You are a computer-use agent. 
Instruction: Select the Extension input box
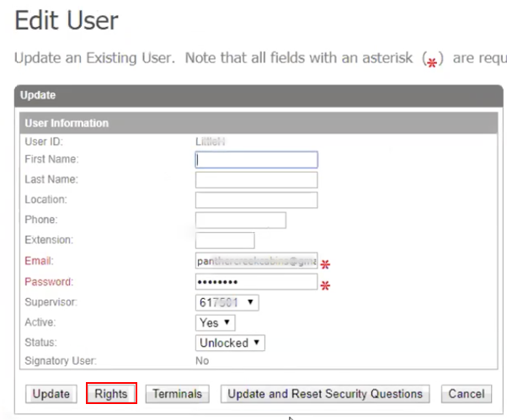(225, 241)
